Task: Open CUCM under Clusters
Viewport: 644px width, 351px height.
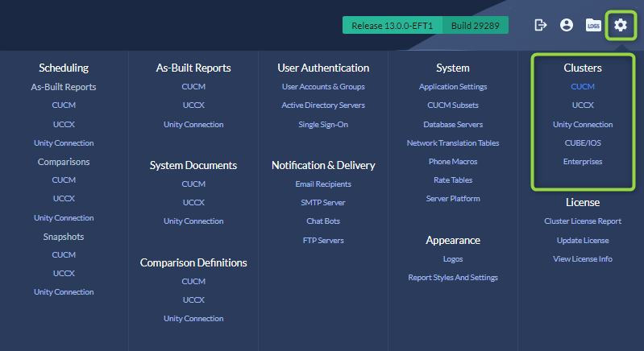Action: (583, 86)
